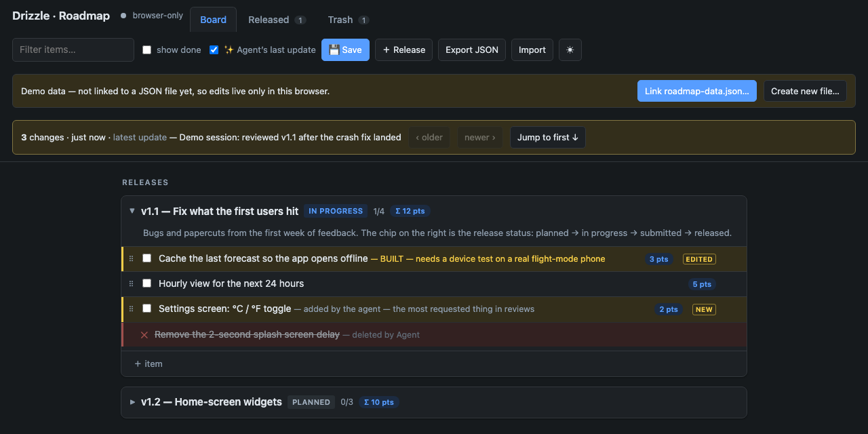Add an item to v1.1 release
The height and width of the screenshot is (434, 868).
(x=149, y=363)
